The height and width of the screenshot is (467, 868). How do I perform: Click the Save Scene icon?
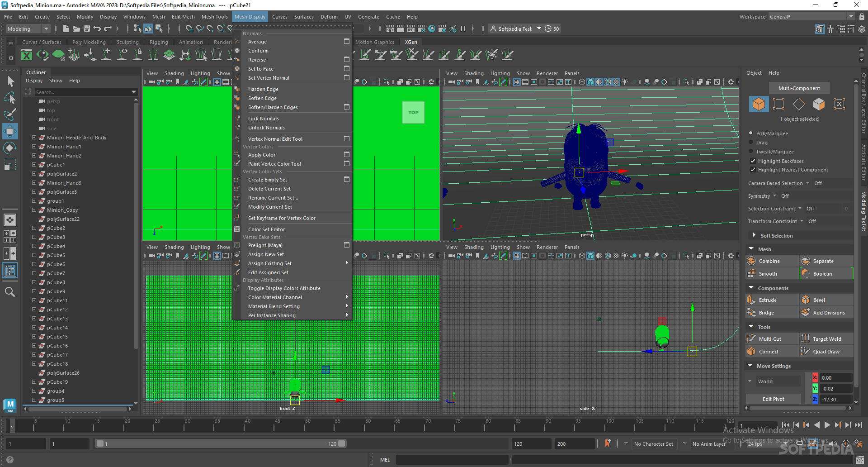[x=87, y=29]
